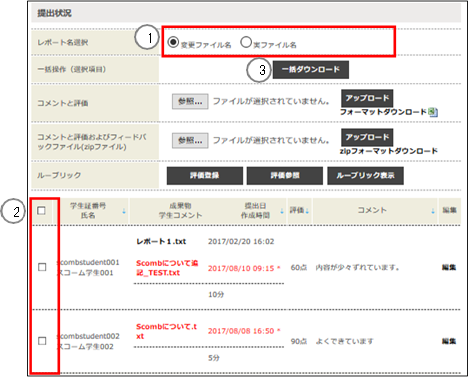Click the ルーブリック表示 button
This screenshot has height=378, width=469.
[365, 176]
